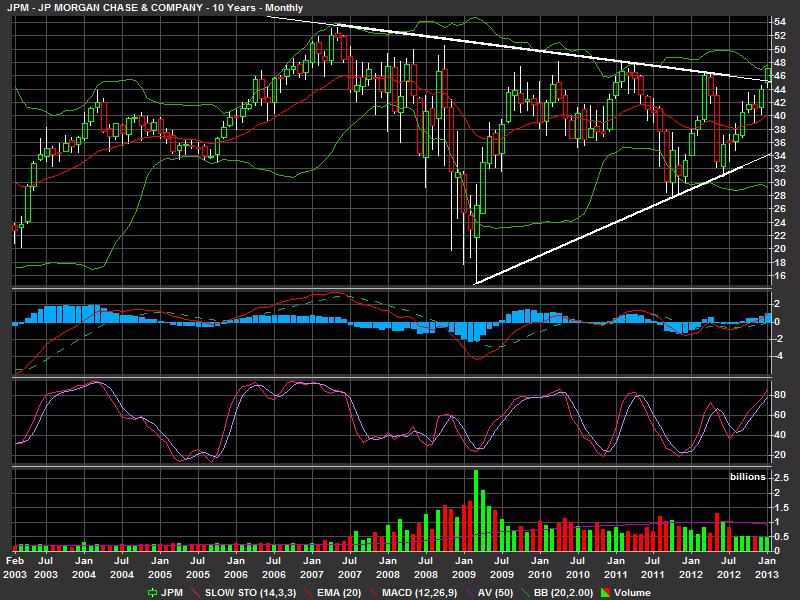Viewport: 800px width, 600px height.
Task: Click the JPM candlestick legend icon
Action: tap(152, 593)
